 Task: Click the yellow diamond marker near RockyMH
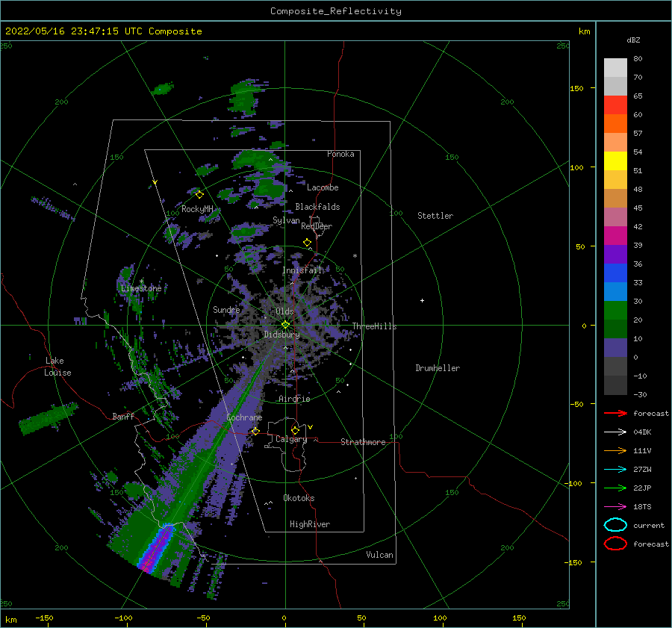[x=199, y=195]
